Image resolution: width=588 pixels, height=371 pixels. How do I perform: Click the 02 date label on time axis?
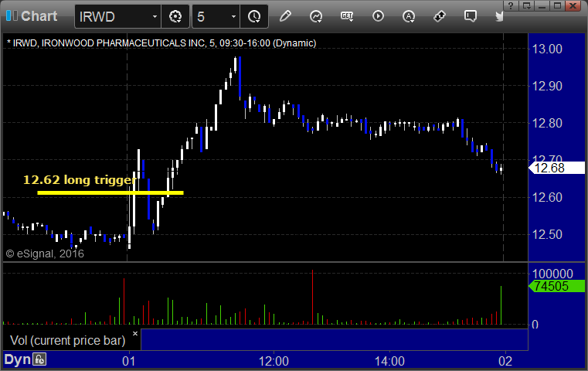click(505, 361)
